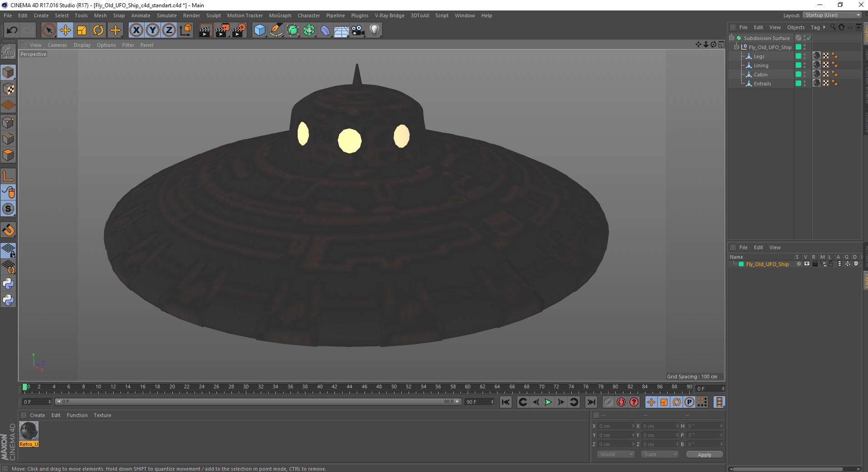This screenshot has height=472, width=868.
Task: Activate the Scale tool
Action: [82, 30]
